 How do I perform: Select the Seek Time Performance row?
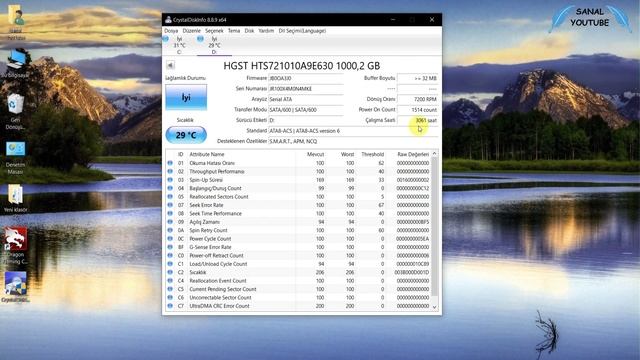tap(298, 213)
